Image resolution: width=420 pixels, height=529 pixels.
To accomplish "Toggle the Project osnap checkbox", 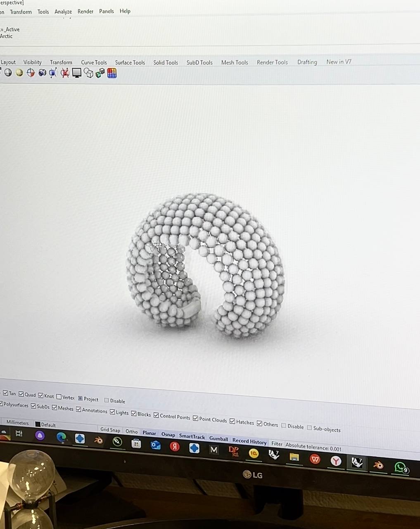I will tap(80, 398).
